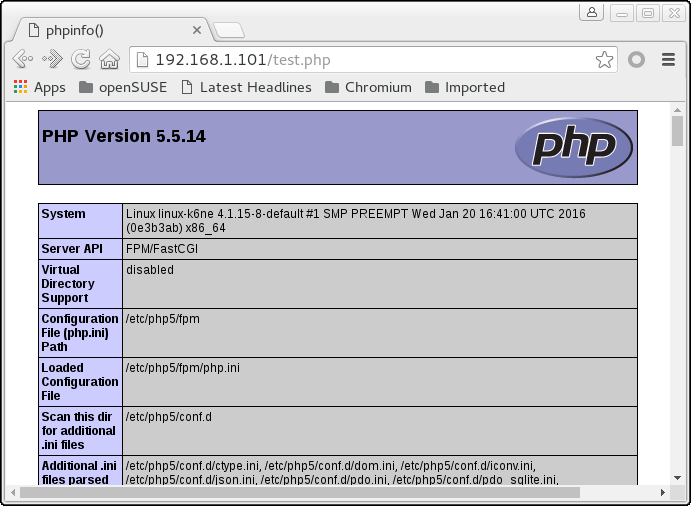Viewport: 691px width, 506px height.
Task: Go to the home page icon
Action: (x=109, y=60)
